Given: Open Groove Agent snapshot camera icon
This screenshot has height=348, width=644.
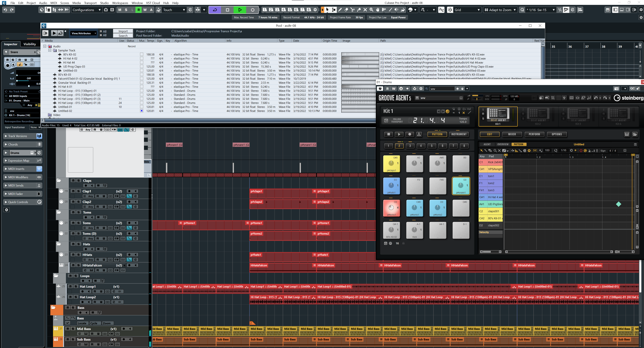Looking at the screenshot, I should (616, 89).
